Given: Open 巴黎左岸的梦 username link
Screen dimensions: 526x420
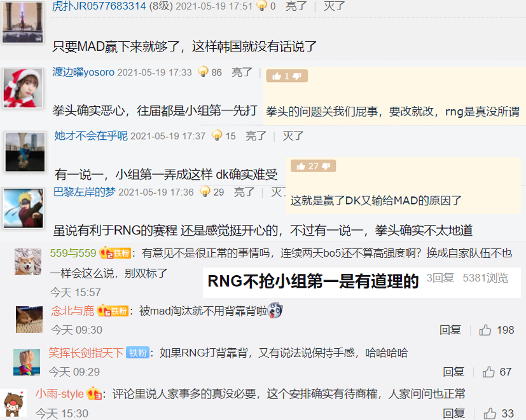Looking at the screenshot, I should 84,192.
